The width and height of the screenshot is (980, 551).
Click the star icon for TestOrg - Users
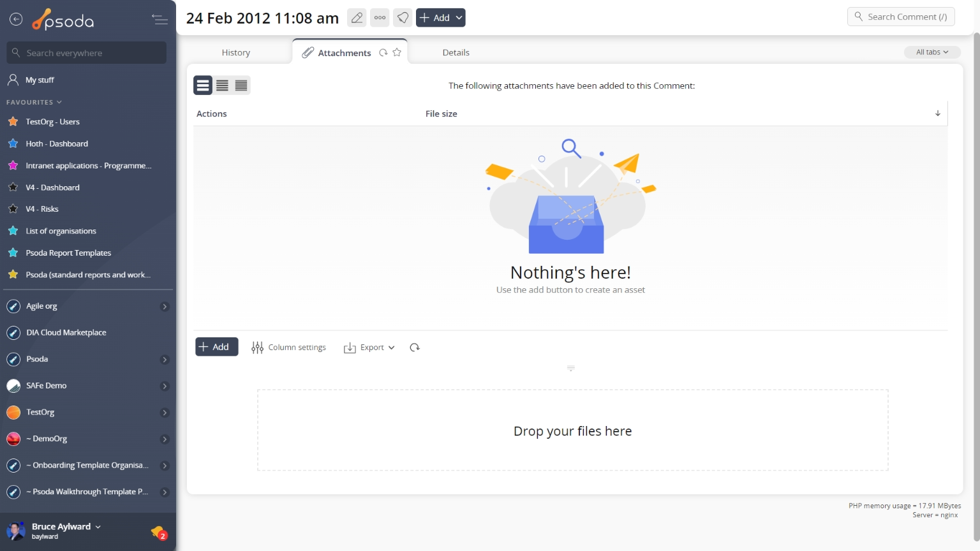[x=13, y=121]
